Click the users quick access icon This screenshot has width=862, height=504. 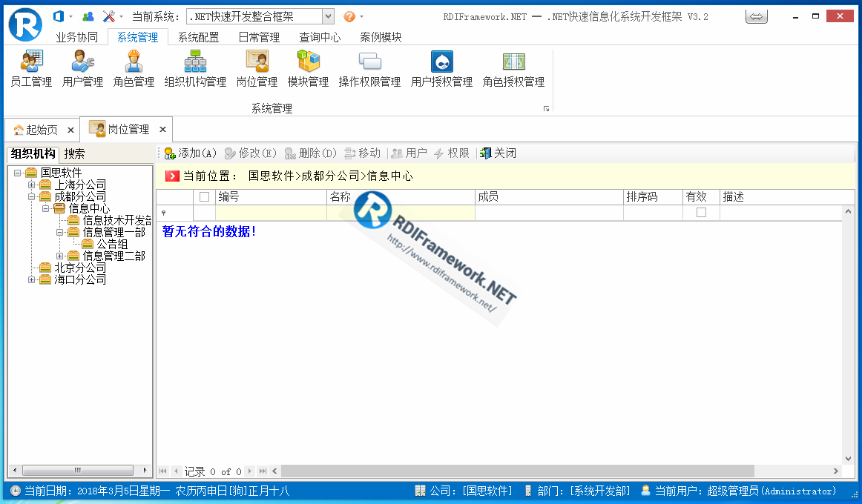click(88, 16)
